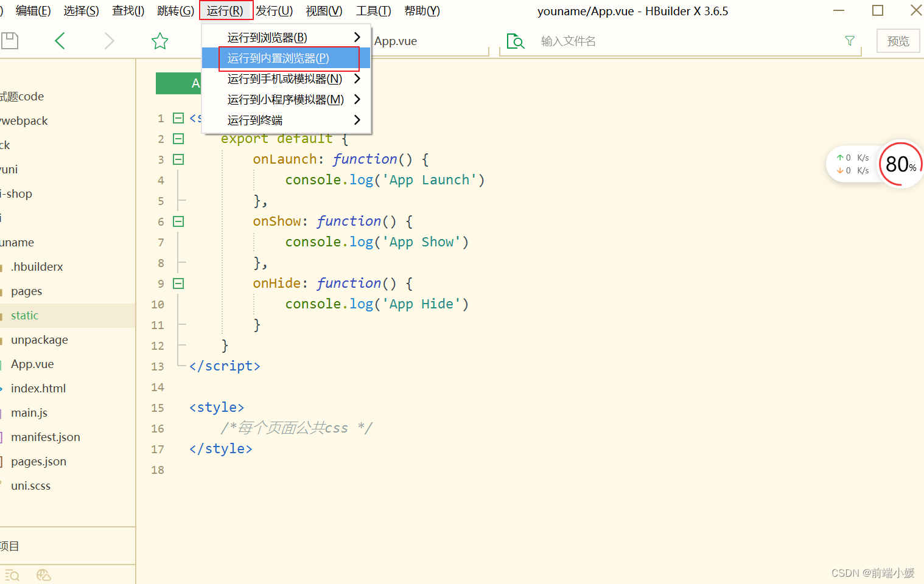Go back with the left arrow icon
This screenshot has height=584, width=924.
coord(60,41)
